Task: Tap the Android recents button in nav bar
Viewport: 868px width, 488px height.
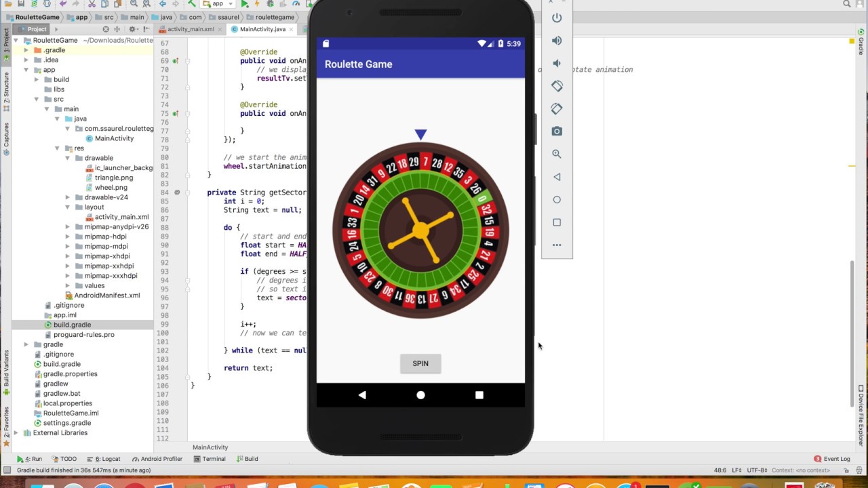Action: (x=479, y=395)
